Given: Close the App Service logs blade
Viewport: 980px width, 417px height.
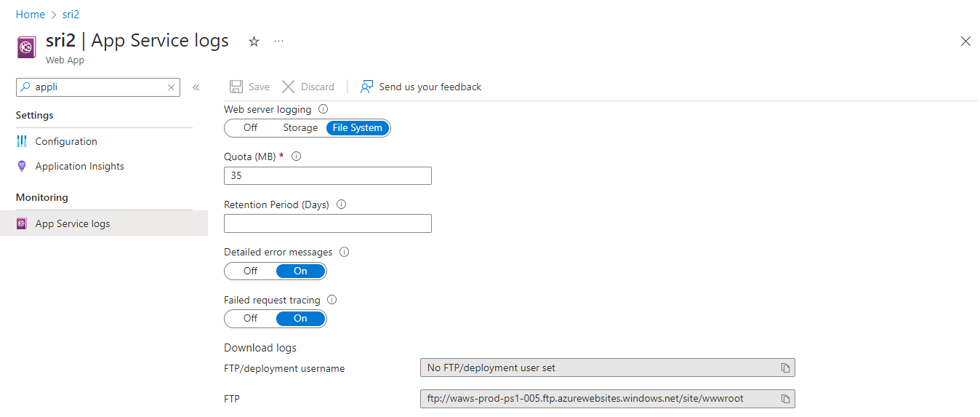Looking at the screenshot, I should click(965, 41).
